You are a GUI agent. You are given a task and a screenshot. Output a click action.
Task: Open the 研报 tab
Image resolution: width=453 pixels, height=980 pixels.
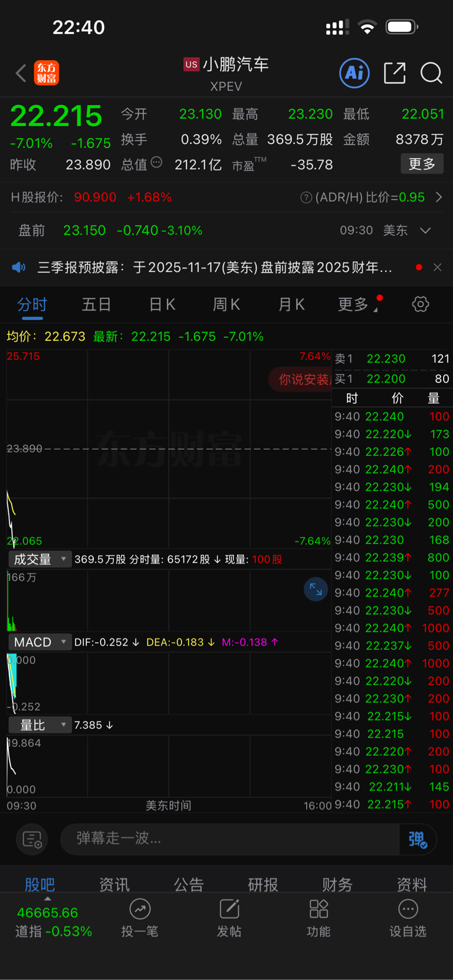(263, 884)
